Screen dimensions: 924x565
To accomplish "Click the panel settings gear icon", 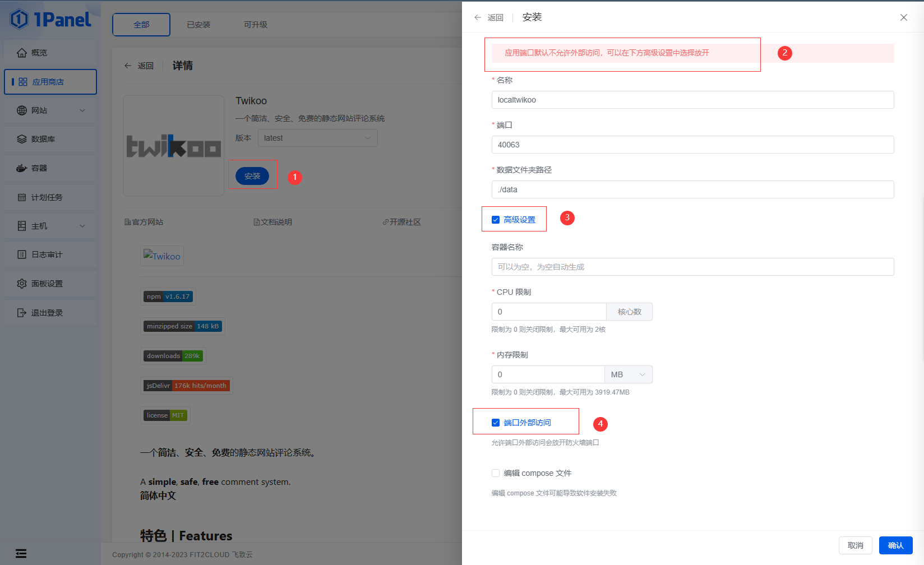I will point(22,284).
